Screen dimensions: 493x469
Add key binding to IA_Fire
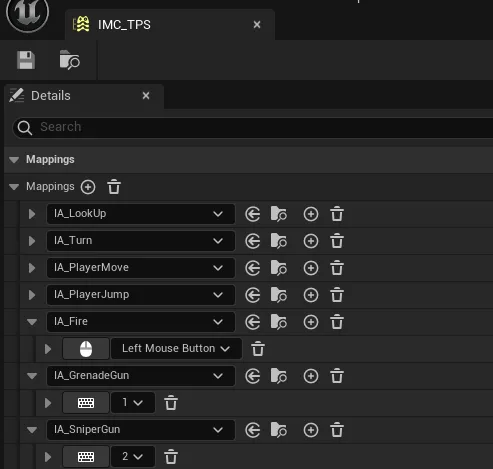point(311,322)
